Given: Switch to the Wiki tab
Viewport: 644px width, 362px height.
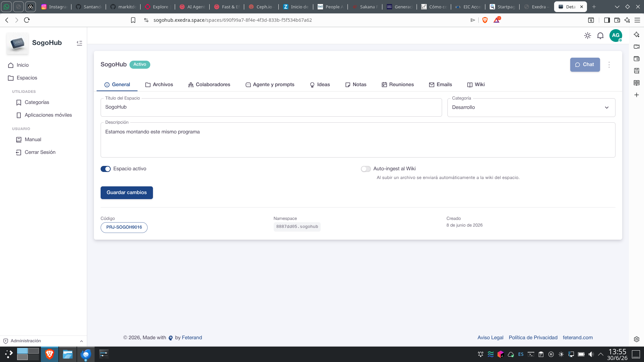Looking at the screenshot, I should (x=476, y=84).
